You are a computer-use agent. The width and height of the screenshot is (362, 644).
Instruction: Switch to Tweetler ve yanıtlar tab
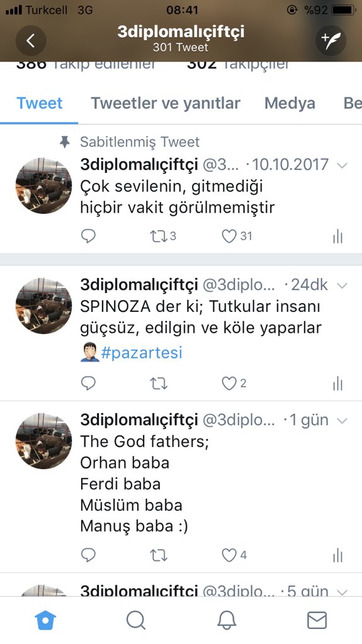[166, 103]
